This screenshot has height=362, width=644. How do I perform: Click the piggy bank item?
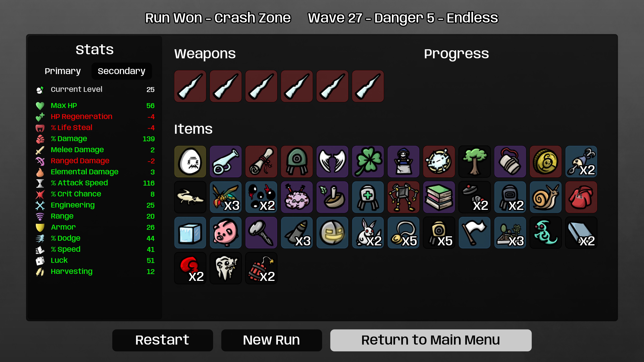pyautogui.click(x=226, y=233)
